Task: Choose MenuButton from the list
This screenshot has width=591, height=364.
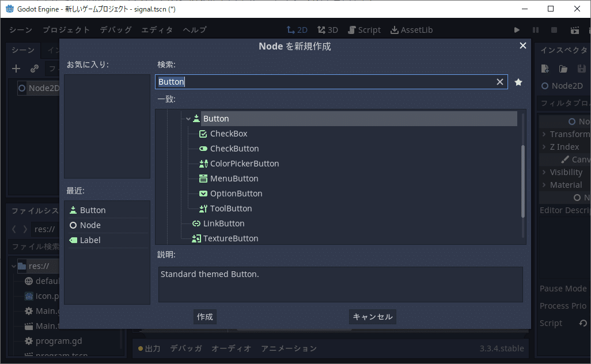Action: point(234,179)
